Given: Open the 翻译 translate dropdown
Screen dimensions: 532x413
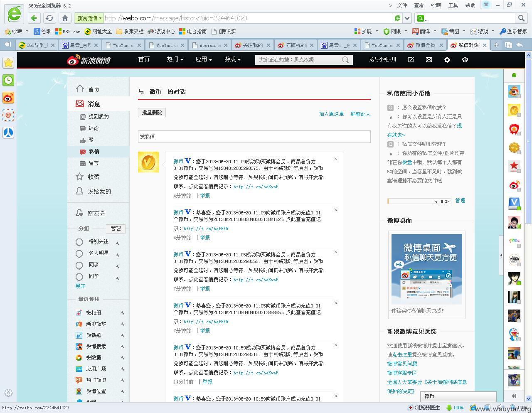Looking at the screenshot, I should point(424,31).
